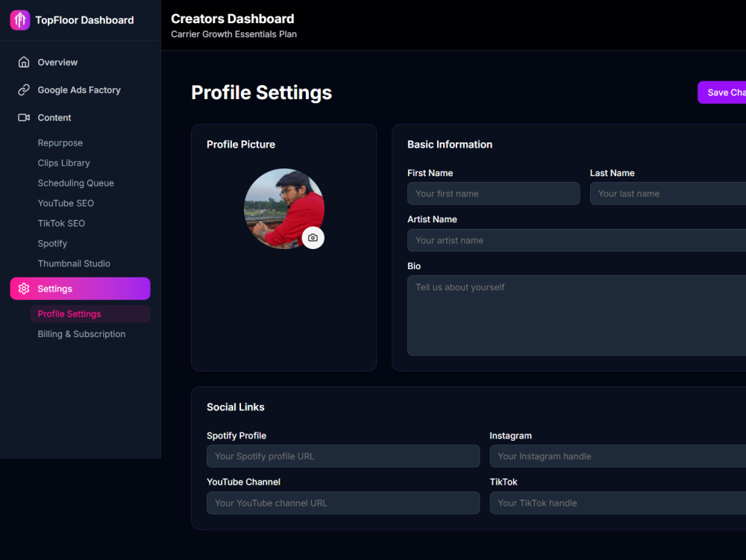
Task: Click the Artist Name label
Action: [x=432, y=219]
